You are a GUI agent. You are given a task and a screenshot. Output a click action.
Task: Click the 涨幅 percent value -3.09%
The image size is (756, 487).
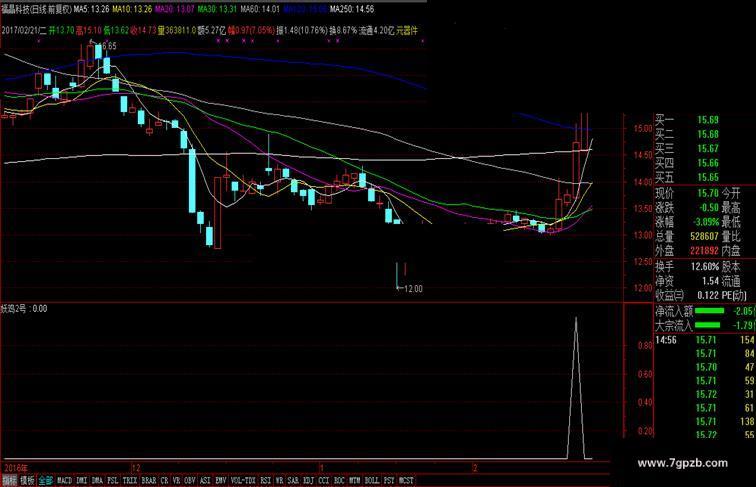coord(706,222)
